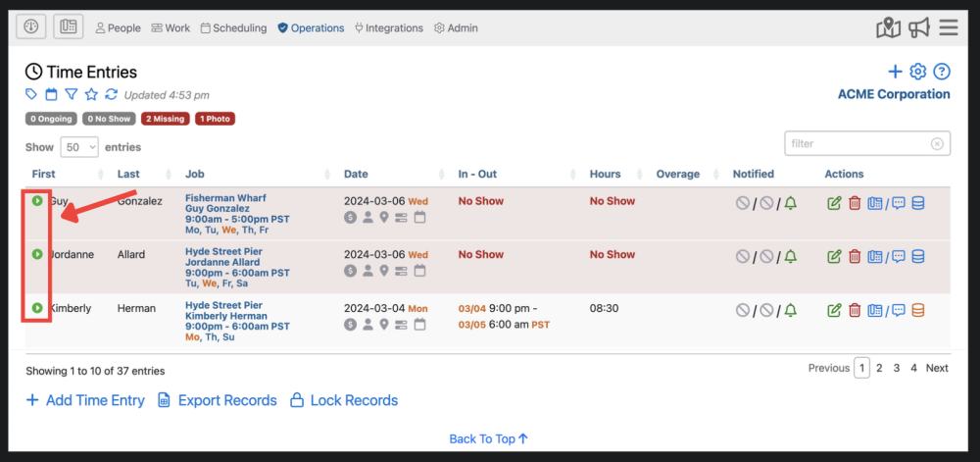980x462 pixels.
Task: Open the calendar date-range icon
Action: [x=52, y=94]
